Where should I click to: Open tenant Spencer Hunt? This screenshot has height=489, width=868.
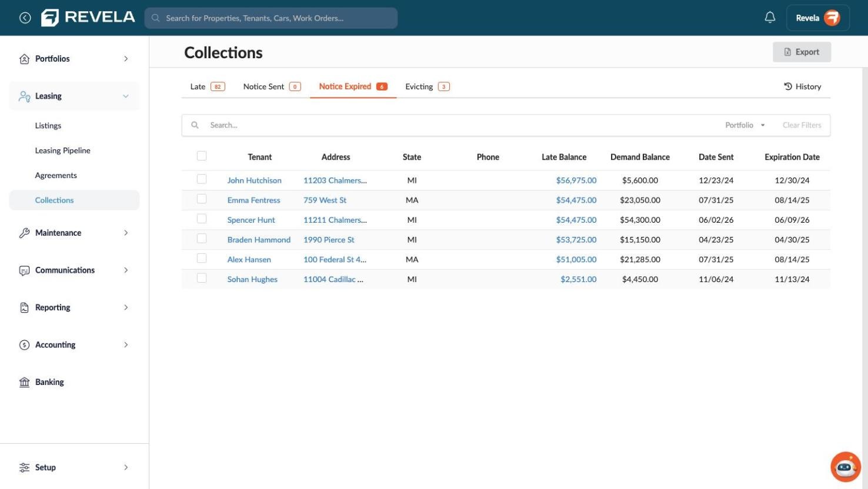pos(251,220)
